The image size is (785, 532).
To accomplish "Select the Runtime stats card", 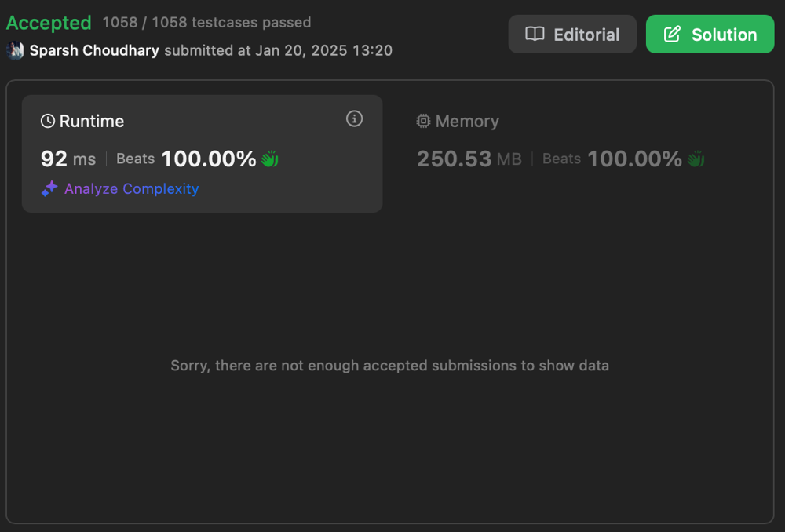I will pos(202,153).
